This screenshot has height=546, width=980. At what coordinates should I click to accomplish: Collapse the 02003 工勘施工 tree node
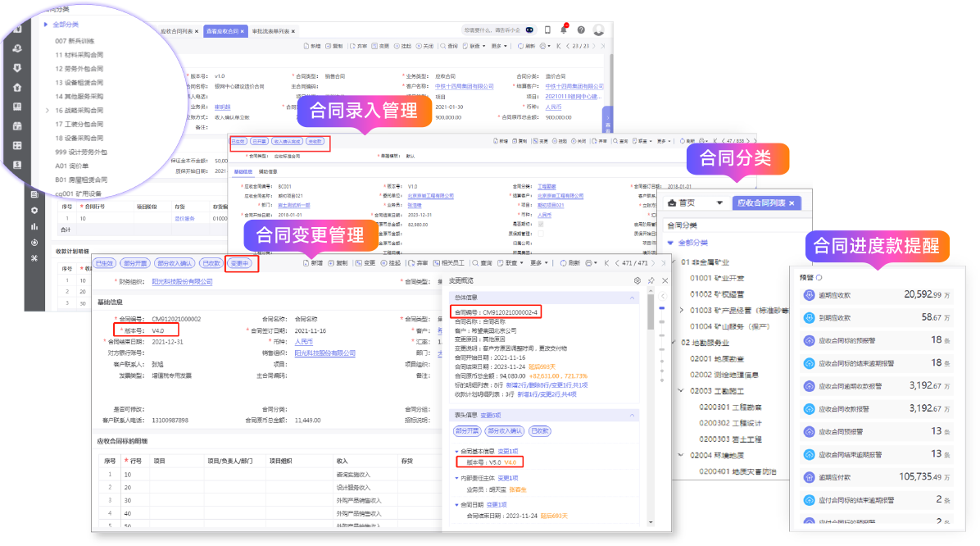pos(682,390)
